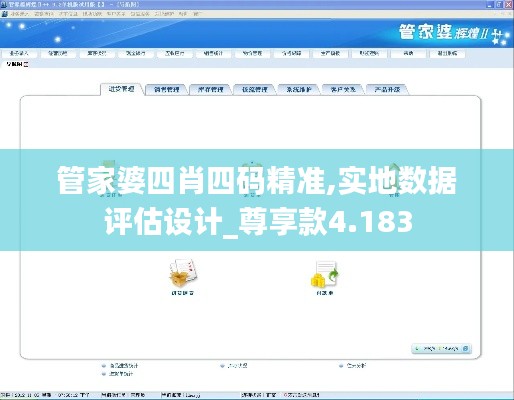
Task: Click the application icon in menu bar
Action: pyautogui.click(x=5, y=14)
